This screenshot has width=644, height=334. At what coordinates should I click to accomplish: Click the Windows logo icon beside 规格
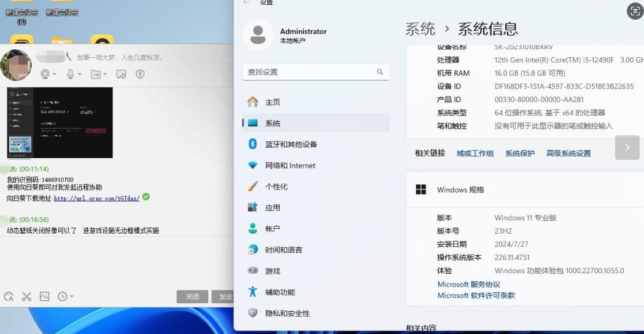point(421,189)
